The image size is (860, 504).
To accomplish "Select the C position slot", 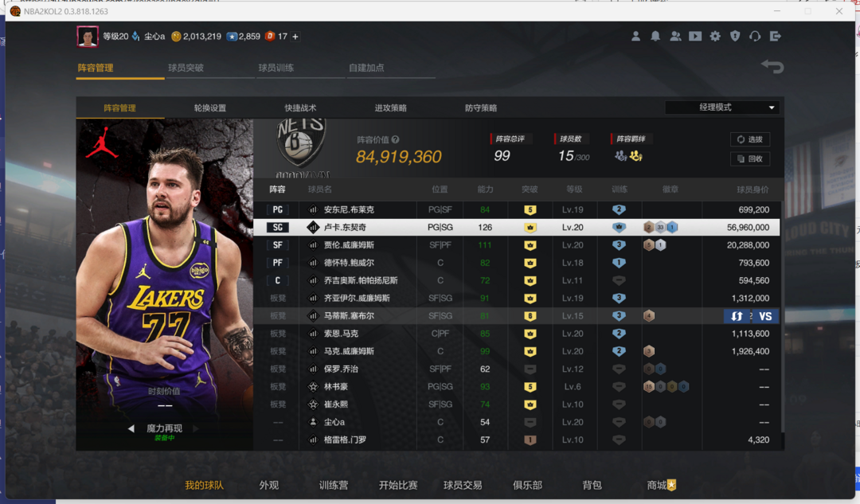I will 278,280.
